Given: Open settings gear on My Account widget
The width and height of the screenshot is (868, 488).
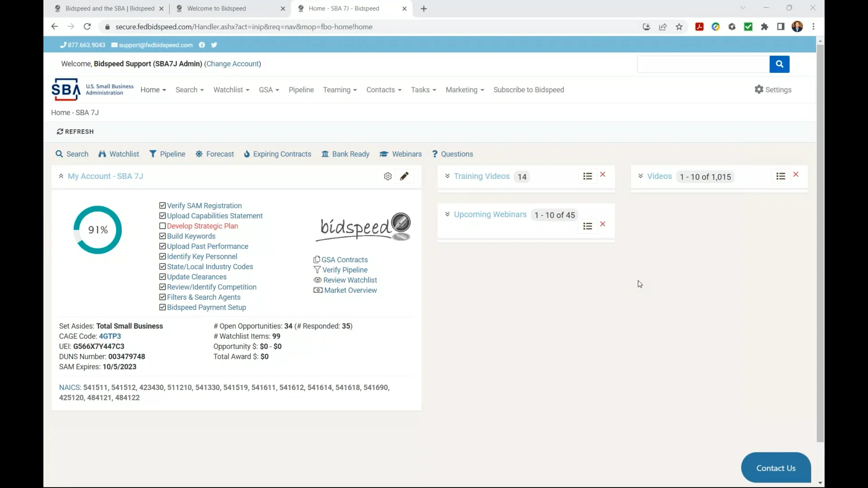Looking at the screenshot, I should point(387,176).
